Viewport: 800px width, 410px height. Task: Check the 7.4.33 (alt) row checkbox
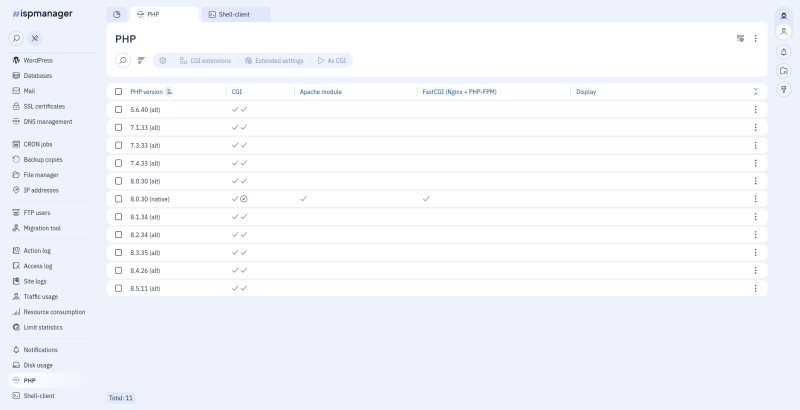(118, 163)
